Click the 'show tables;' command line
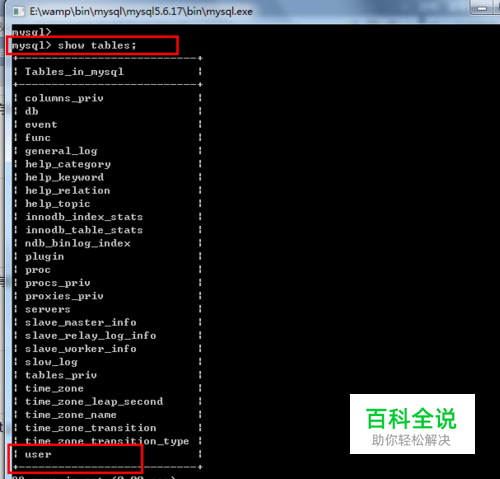500x479 pixels. coord(74,45)
